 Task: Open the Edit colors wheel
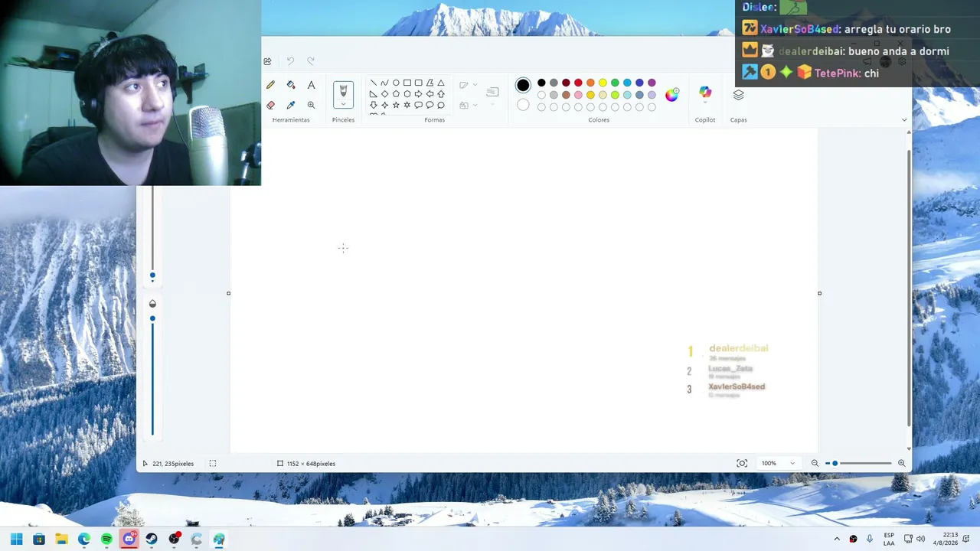(671, 95)
